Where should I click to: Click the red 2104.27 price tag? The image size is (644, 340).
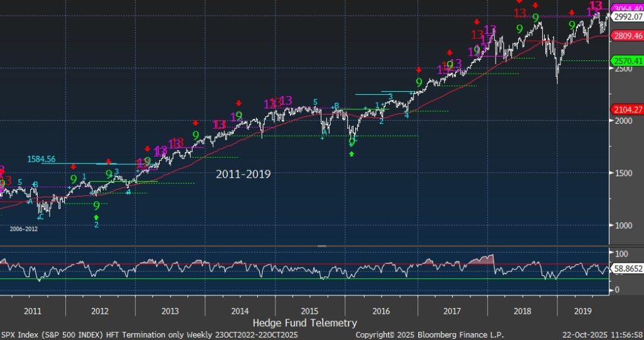pyautogui.click(x=627, y=109)
